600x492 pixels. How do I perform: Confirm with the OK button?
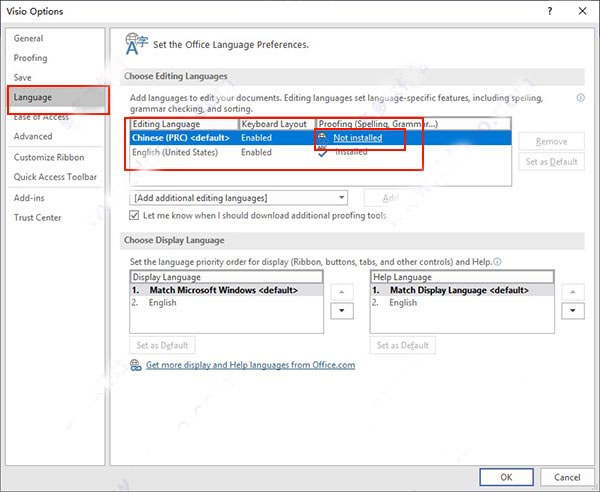click(x=506, y=477)
